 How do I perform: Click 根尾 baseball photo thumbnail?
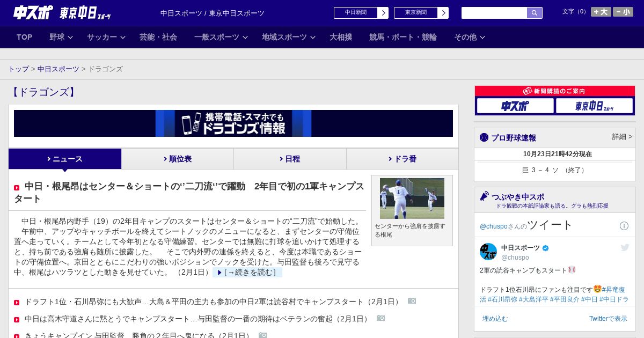[412, 199]
